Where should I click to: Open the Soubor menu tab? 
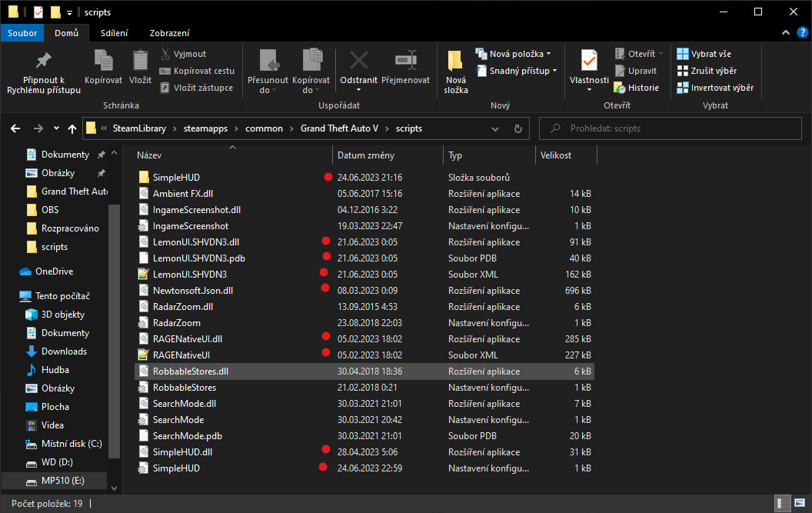tap(23, 33)
